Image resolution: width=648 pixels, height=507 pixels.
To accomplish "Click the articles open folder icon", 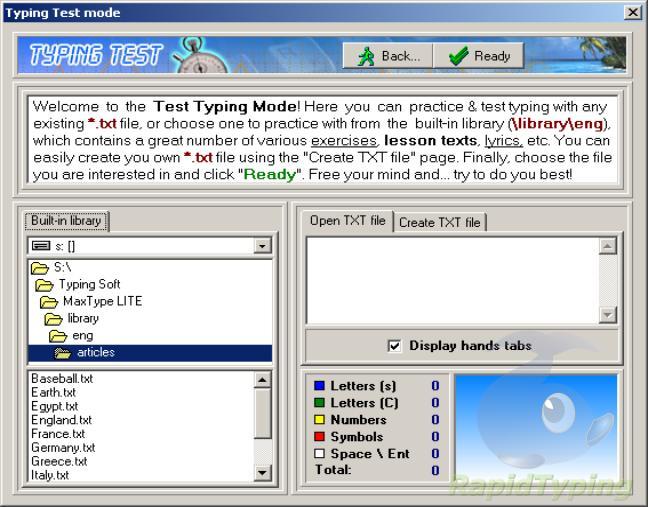I will tap(63, 353).
